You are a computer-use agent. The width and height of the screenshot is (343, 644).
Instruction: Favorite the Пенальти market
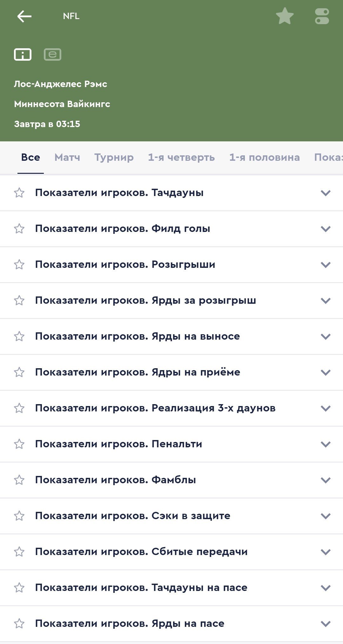coord(19,444)
